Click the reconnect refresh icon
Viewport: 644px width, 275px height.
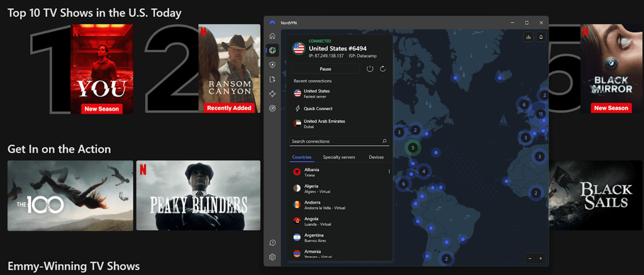point(383,69)
